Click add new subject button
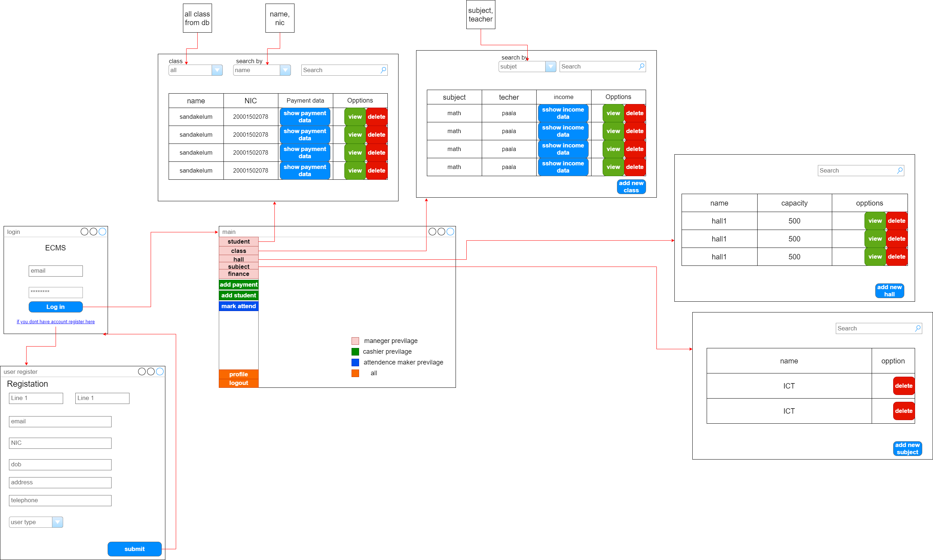Image resolution: width=933 pixels, height=560 pixels. (907, 449)
